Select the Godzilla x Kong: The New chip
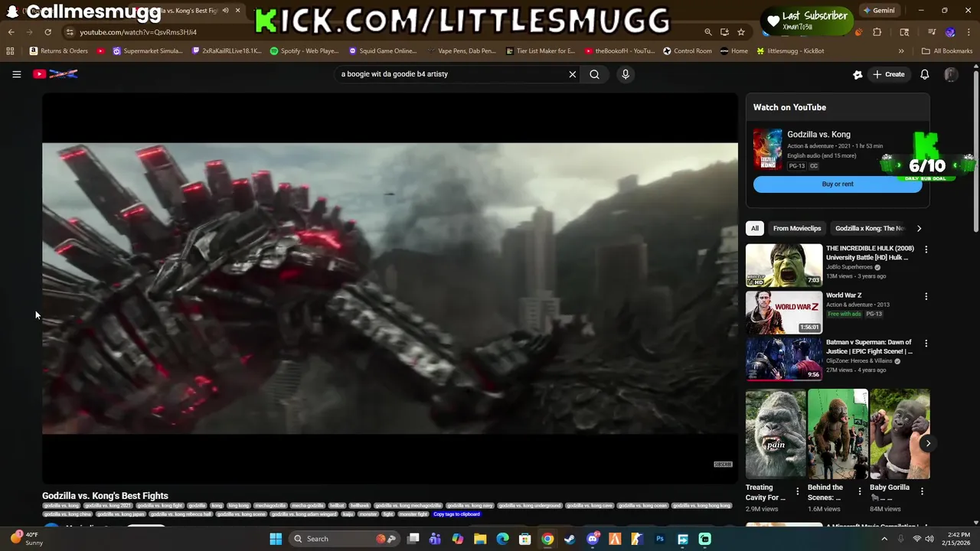 870,228
